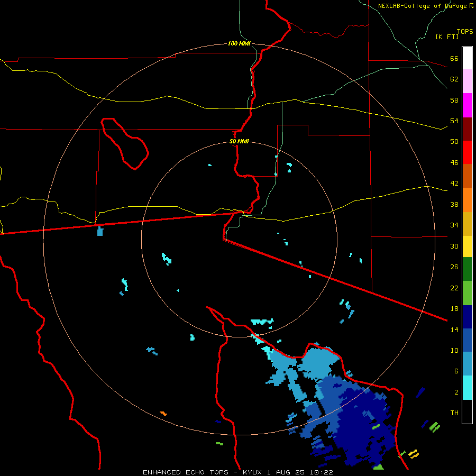Pick the medium blue legend swatch

tap(467, 340)
